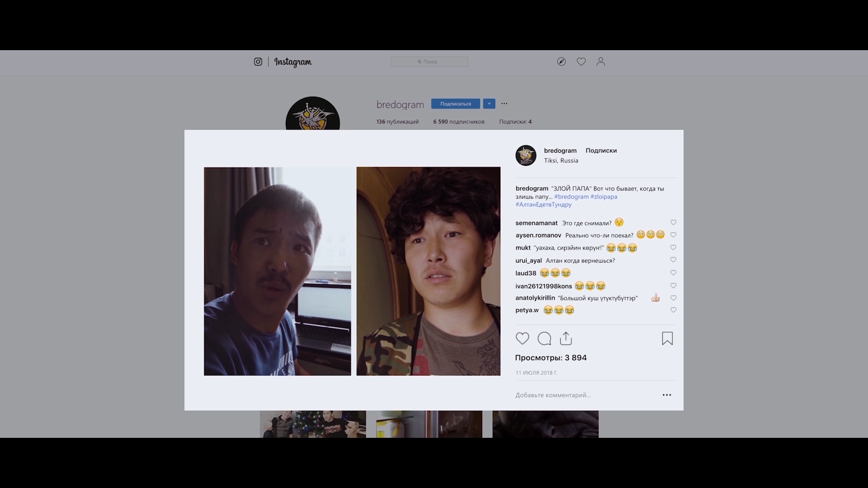Click the comment speech bubble icon
Image resolution: width=868 pixels, height=488 pixels.
tap(544, 338)
